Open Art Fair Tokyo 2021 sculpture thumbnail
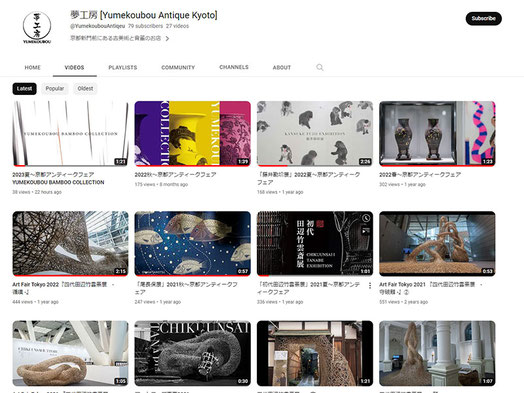Viewport: 524px width, 393px height. pyautogui.click(x=437, y=243)
